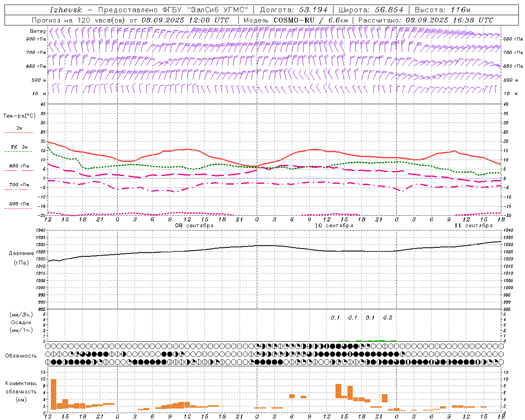Viewport: 525px width, 420px height.
Task: Click the tallest orange convective cloud bar
Action: pyautogui.click(x=53, y=394)
